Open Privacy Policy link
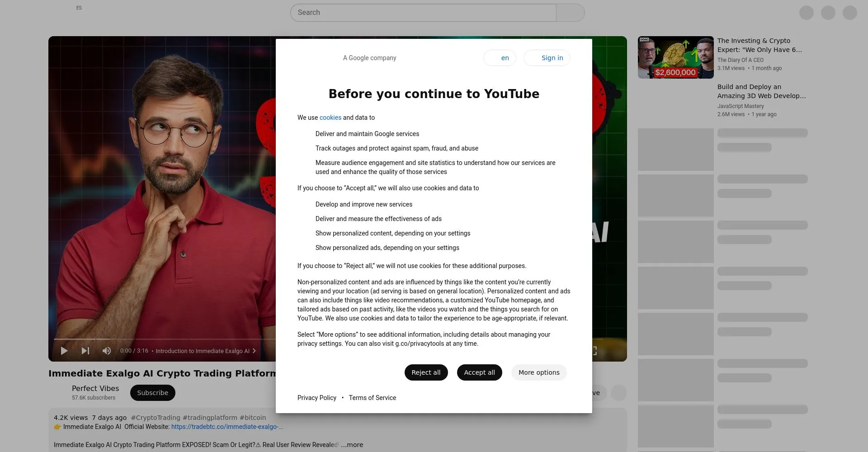The height and width of the screenshot is (452, 868). 317,398
